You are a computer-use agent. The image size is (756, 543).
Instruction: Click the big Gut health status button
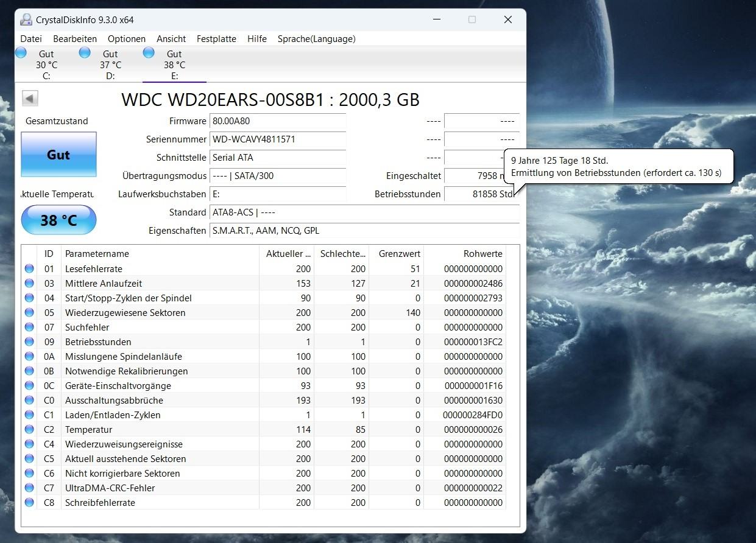pyautogui.click(x=58, y=155)
